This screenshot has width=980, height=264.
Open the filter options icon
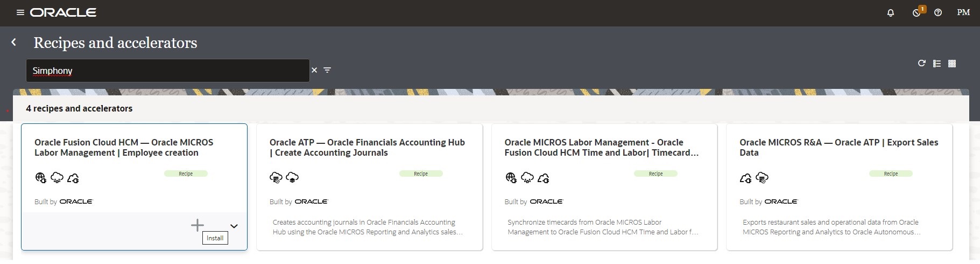coord(327,70)
